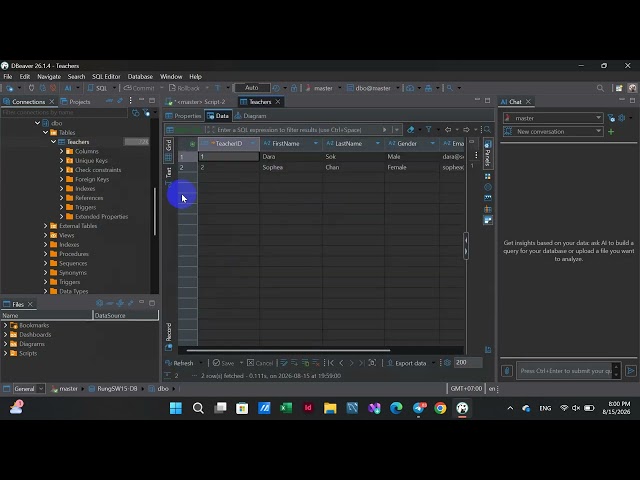Screen dimensions: 640x480
Task: Click the Export data button
Action: point(407,363)
